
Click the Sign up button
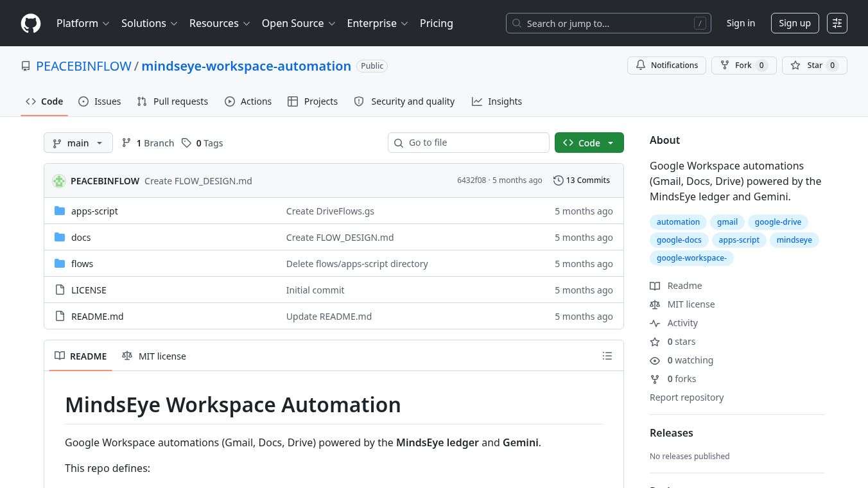[794, 23]
